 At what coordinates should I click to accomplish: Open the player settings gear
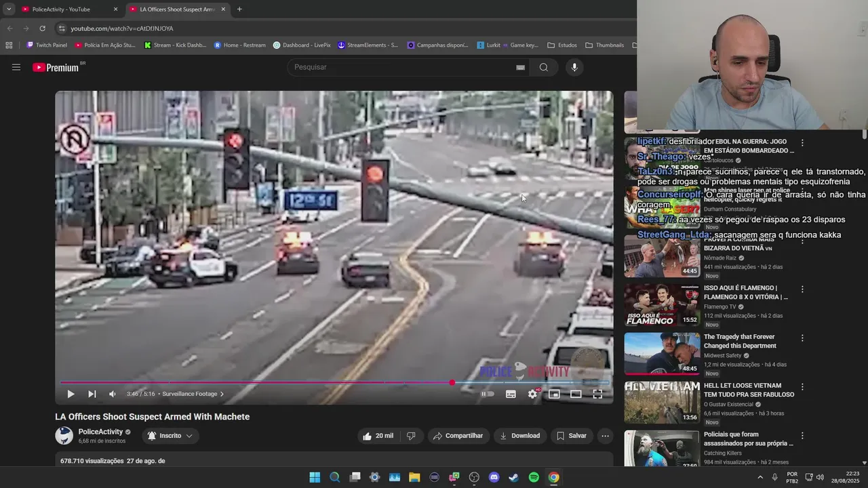click(x=533, y=394)
